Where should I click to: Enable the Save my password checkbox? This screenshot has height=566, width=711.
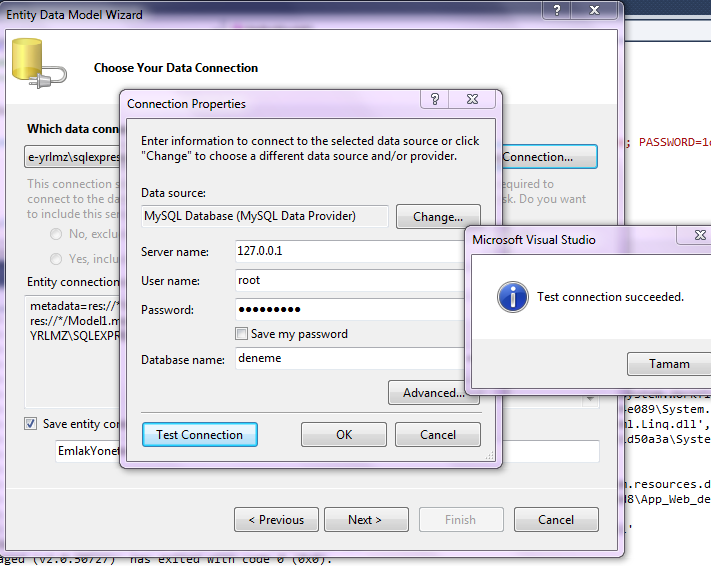click(x=241, y=334)
